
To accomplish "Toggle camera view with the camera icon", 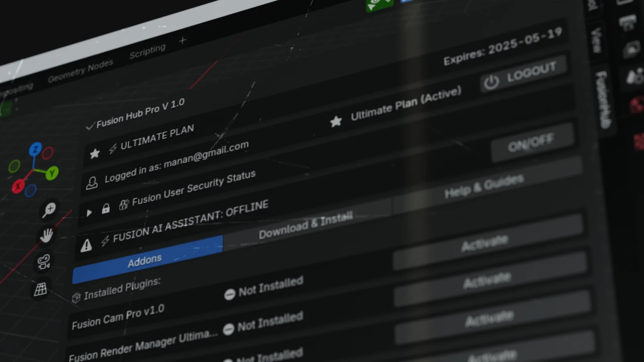I will (43, 262).
